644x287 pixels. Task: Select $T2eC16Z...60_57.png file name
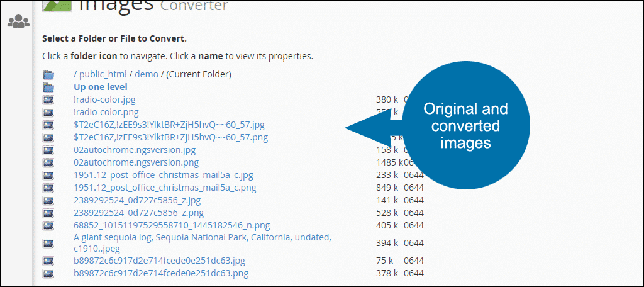(171, 137)
